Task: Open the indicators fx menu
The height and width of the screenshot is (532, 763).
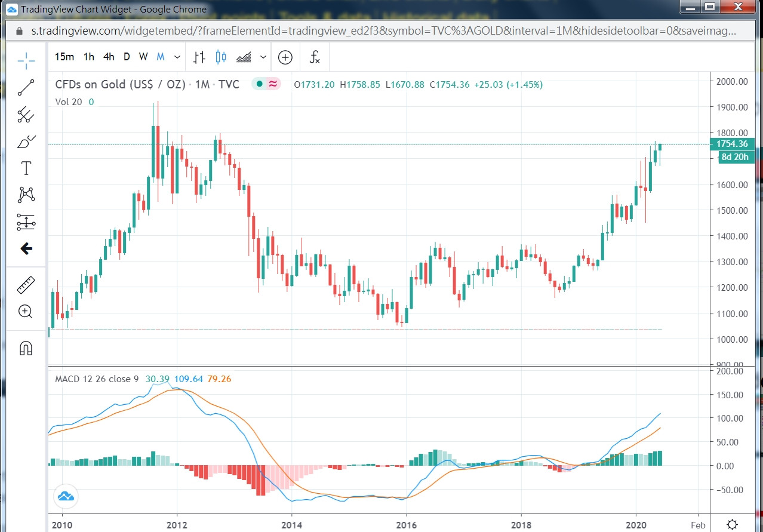Action: [315, 57]
